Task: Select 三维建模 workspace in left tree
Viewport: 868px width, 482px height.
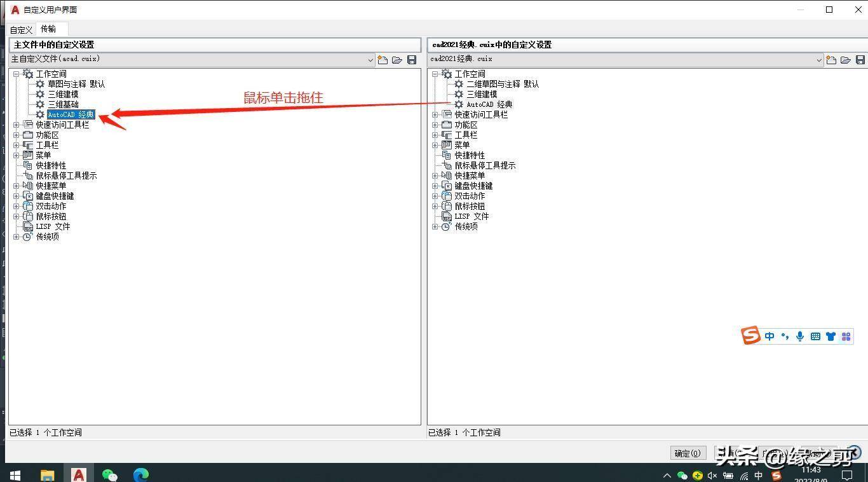Action: pyautogui.click(x=63, y=94)
